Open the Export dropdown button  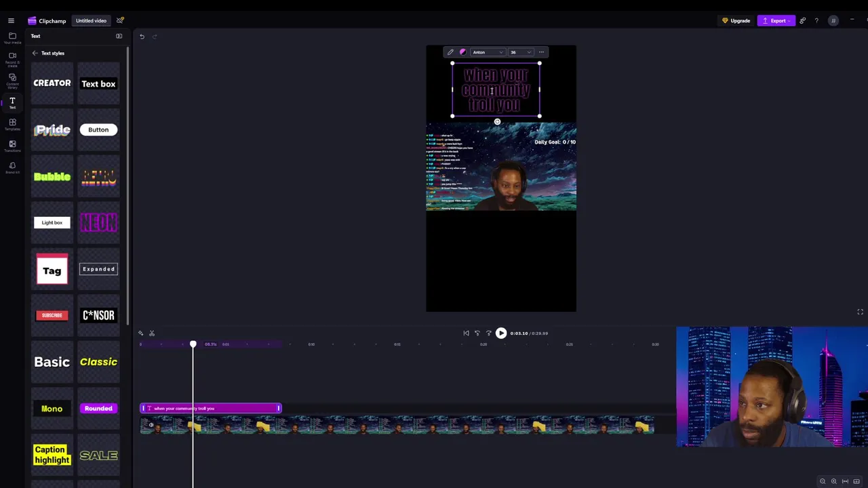776,21
